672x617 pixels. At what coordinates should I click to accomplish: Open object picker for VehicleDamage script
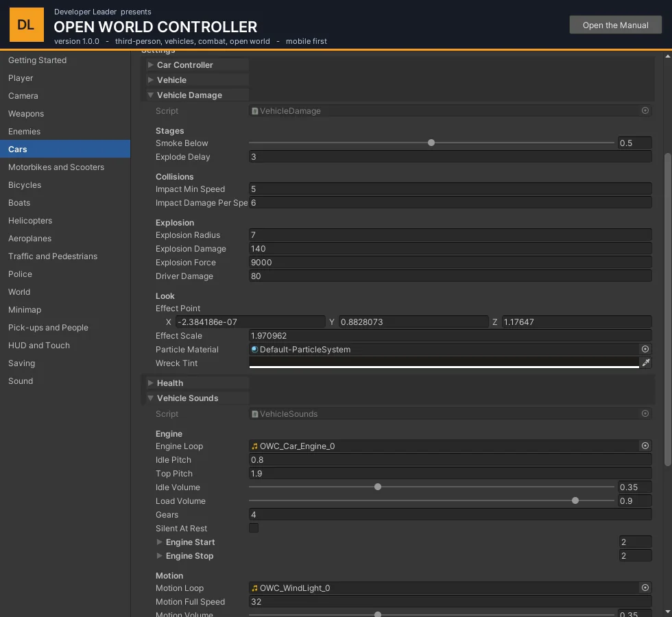(645, 110)
